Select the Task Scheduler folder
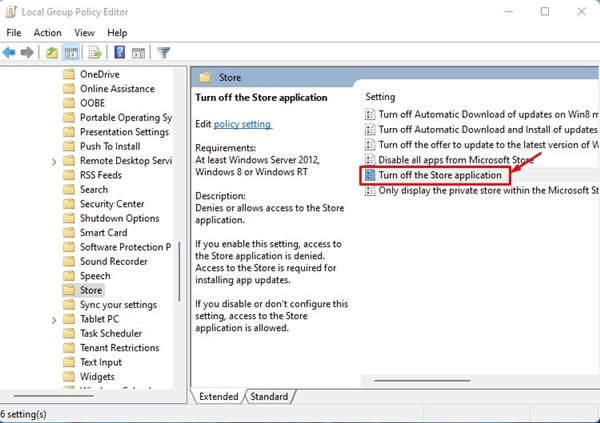The image size is (600, 423). click(111, 333)
